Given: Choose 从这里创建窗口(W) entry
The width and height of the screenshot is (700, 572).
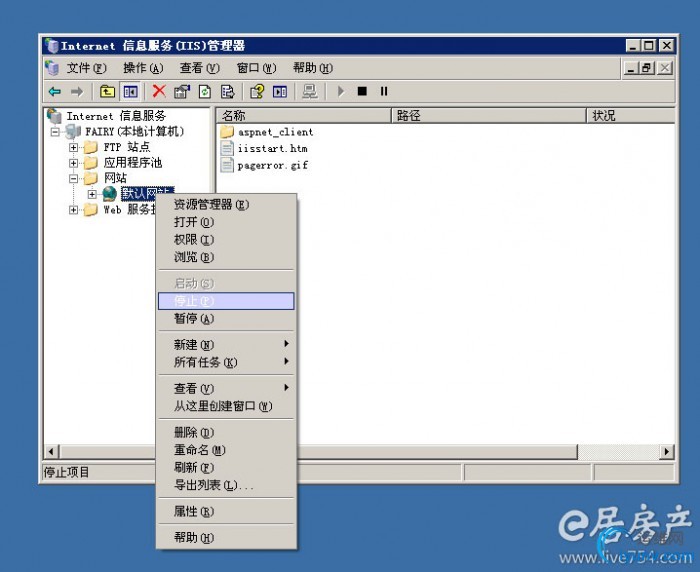Looking at the screenshot, I should (226, 406).
